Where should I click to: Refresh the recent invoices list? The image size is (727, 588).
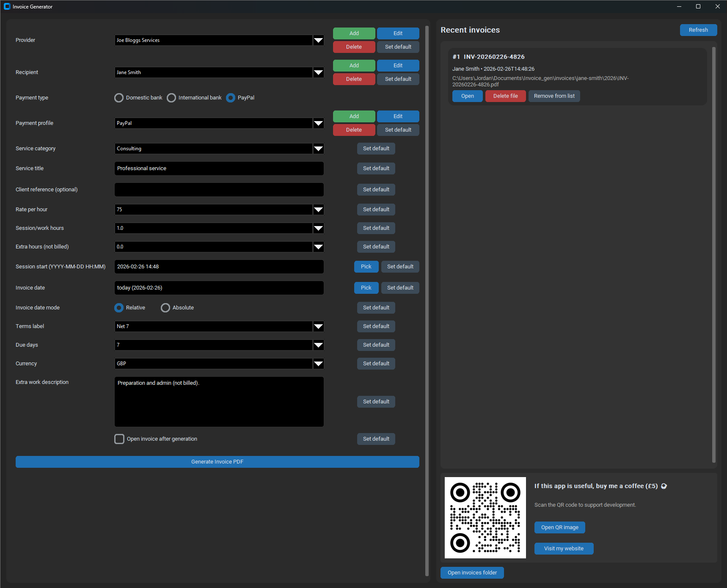click(x=698, y=30)
